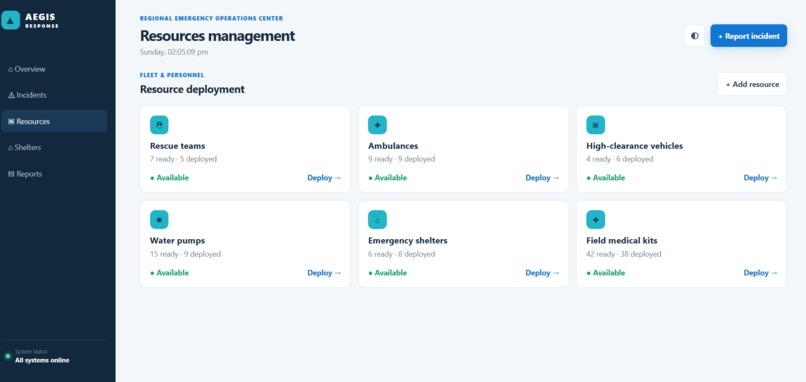Click the Rescue teams card icon
Screen dimensions: 806x382
pos(159,125)
